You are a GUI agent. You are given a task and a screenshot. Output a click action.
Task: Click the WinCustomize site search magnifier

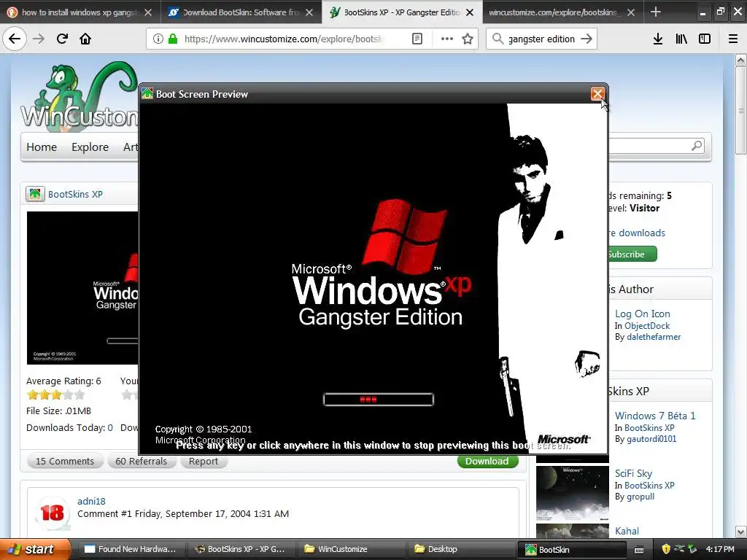point(697,146)
